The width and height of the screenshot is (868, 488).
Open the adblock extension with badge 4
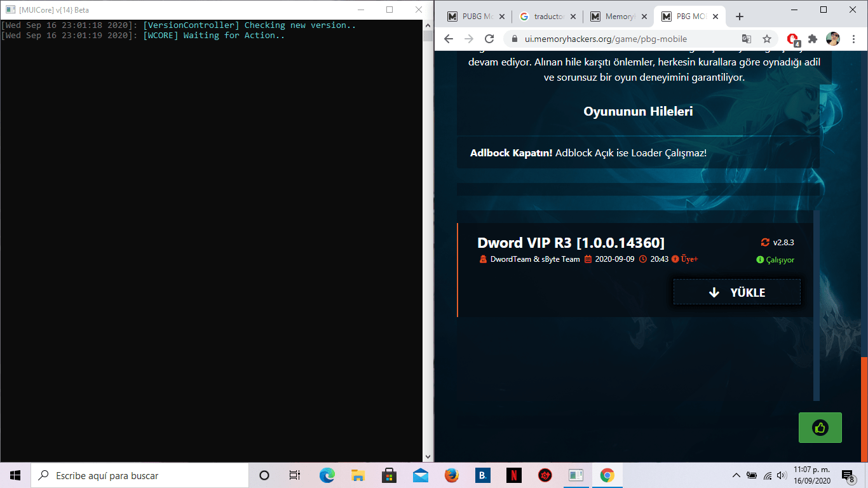[x=792, y=39]
